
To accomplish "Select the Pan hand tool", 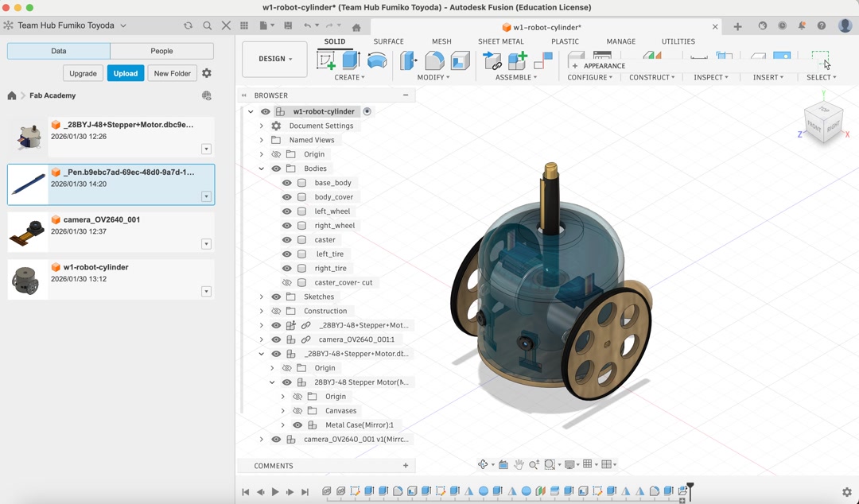I will tap(519, 464).
